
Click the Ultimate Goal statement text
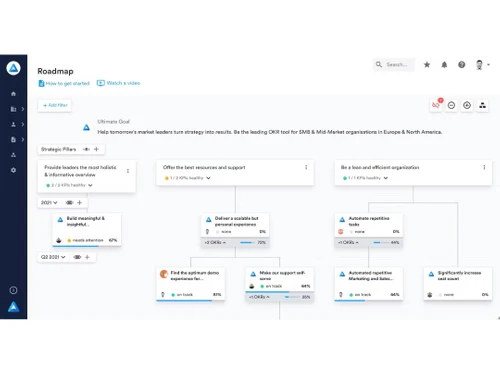pos(270,132)
